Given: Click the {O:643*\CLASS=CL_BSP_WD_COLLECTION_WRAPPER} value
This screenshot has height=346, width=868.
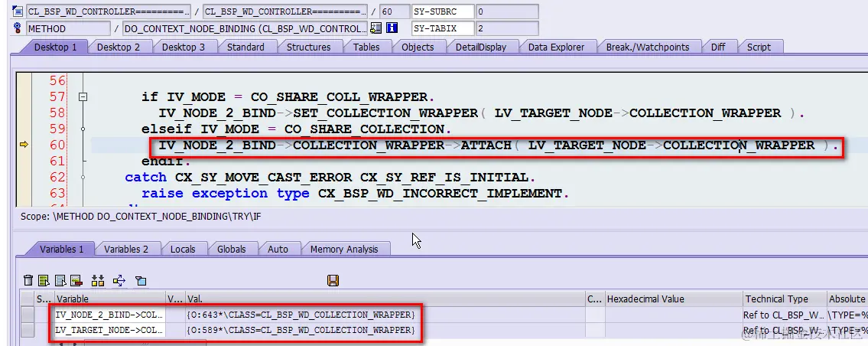Looking at the screenshot, I should pyautogui.click(x=301, y=315).
